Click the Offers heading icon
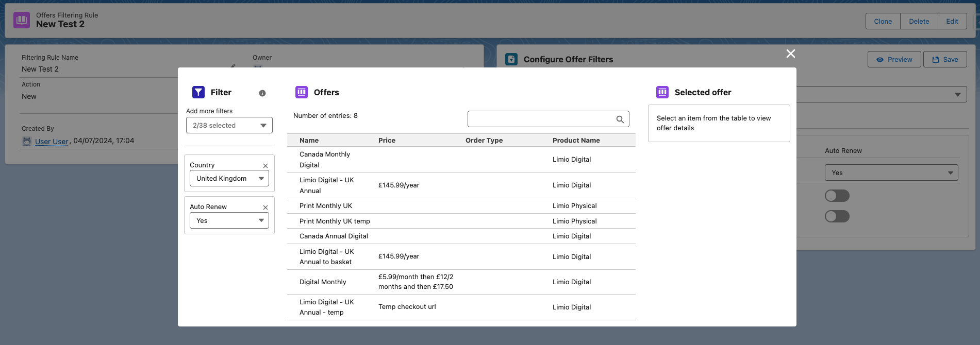 (302, 92)
